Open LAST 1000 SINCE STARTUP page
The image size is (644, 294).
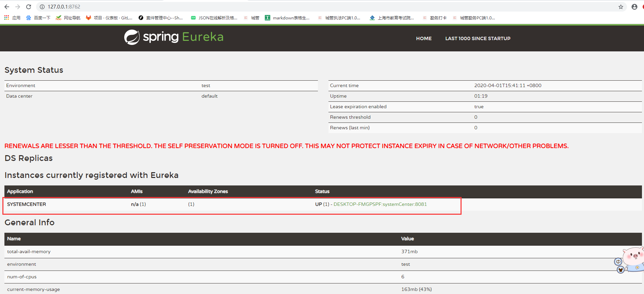[478, 38]
